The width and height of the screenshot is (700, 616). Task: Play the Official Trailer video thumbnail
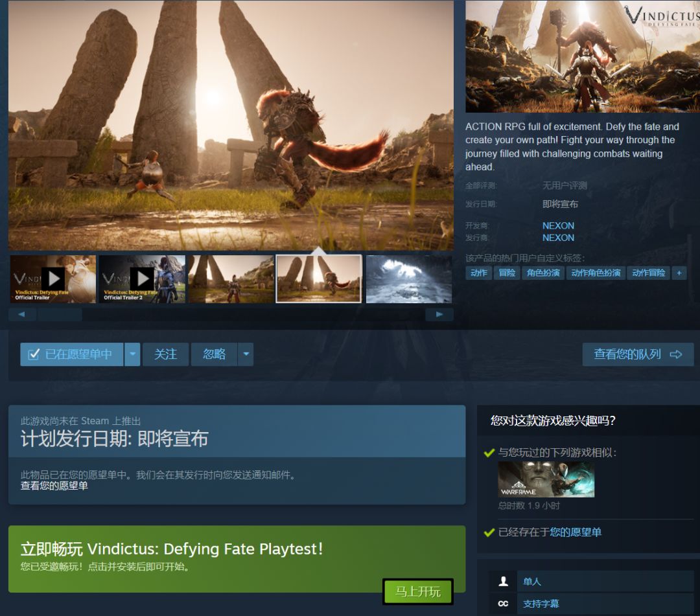[53, 279]
